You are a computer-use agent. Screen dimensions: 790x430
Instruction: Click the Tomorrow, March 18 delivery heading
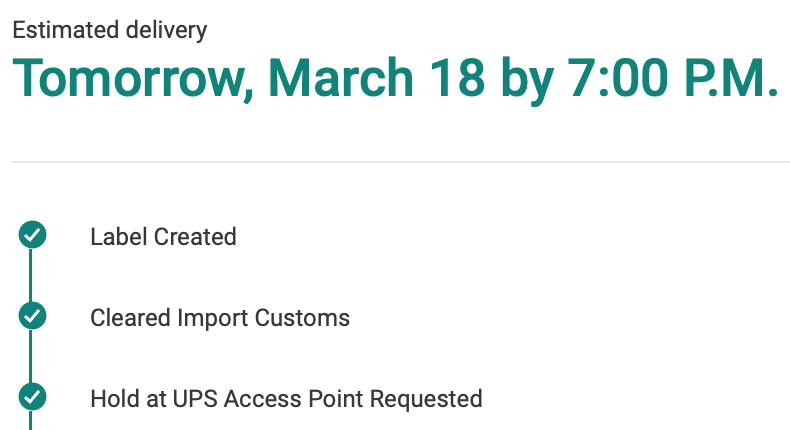(x=395, y=77)
